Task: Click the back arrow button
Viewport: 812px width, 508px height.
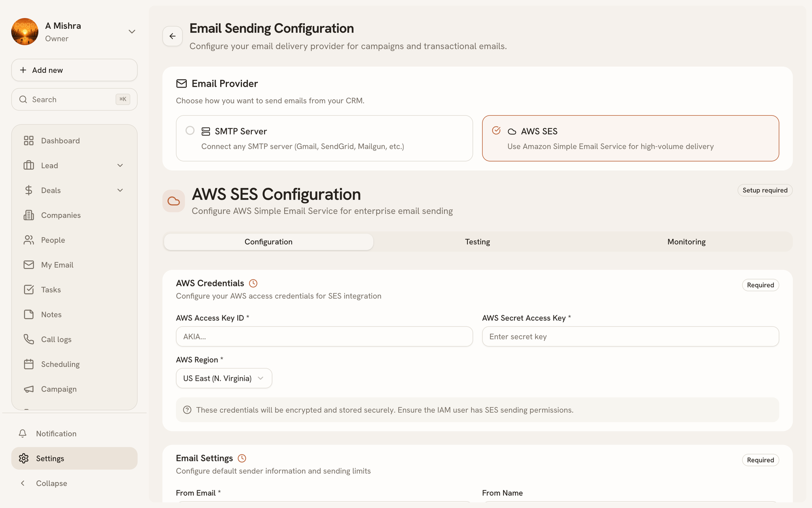Action: pyautogui.click(x=172, y=36)
